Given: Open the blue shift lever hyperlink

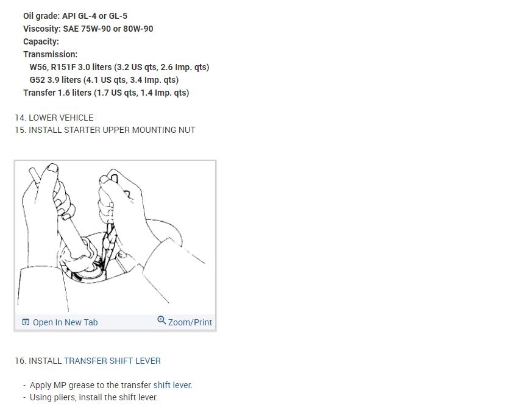Looking at the screenshot, I should pyautogui.click(x=172, y=385).
